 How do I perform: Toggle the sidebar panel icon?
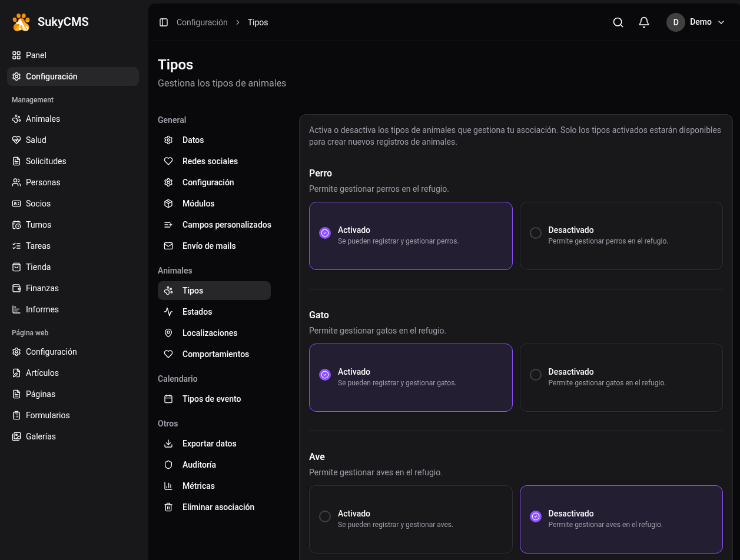coord(164,22)
